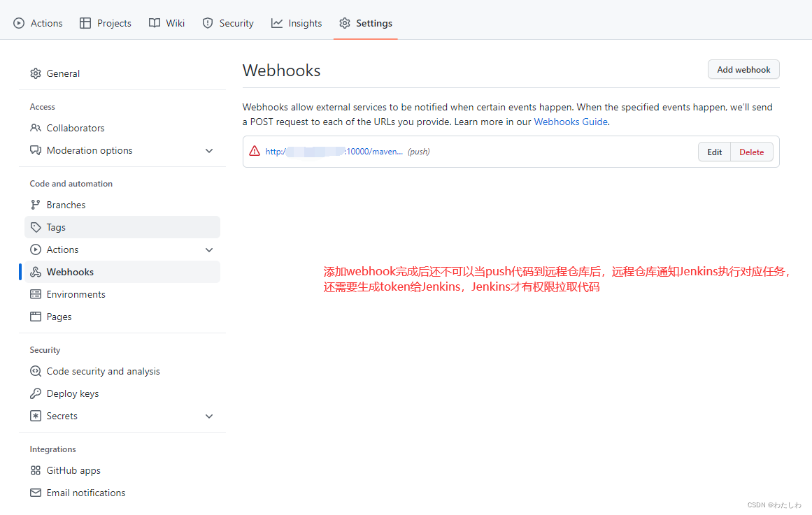Viewport: 812px width, 515px height.
Task: Select Webhooks in the sidebar
Action: [122, 273]
